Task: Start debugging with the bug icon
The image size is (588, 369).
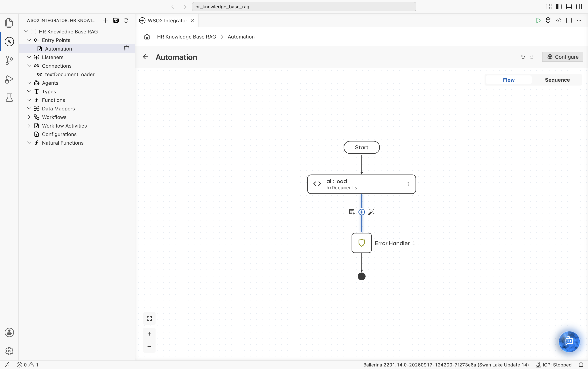Action: click(548, 20)
